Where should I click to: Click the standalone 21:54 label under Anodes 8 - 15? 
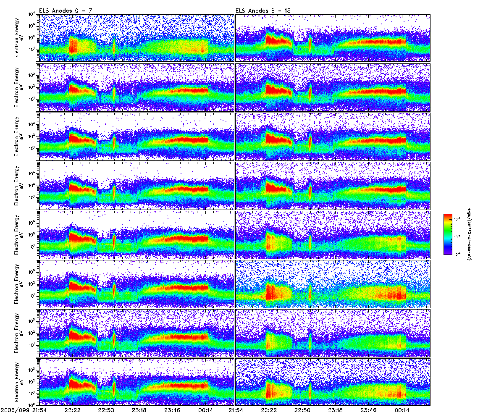tap(236, 409)
